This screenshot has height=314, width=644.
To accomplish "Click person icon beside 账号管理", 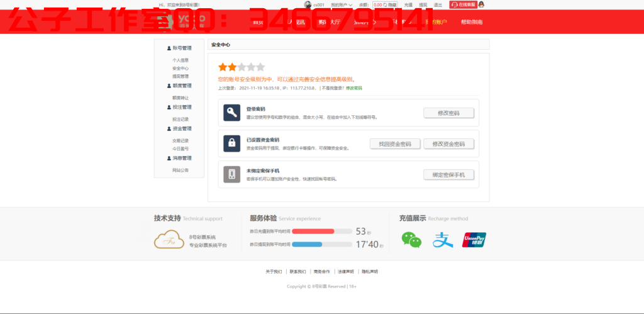I will pyautogui.click(x=169, y=48).
